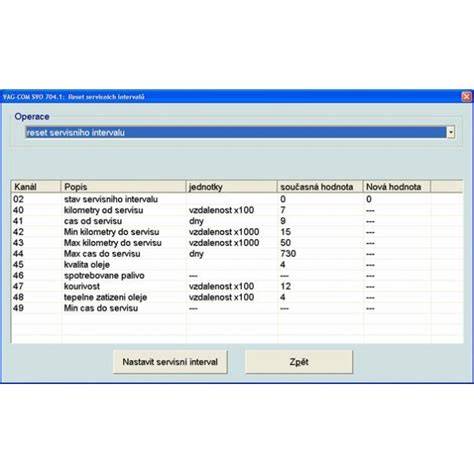Click new value 0 in channel 02 row

(x=369, y=199)
